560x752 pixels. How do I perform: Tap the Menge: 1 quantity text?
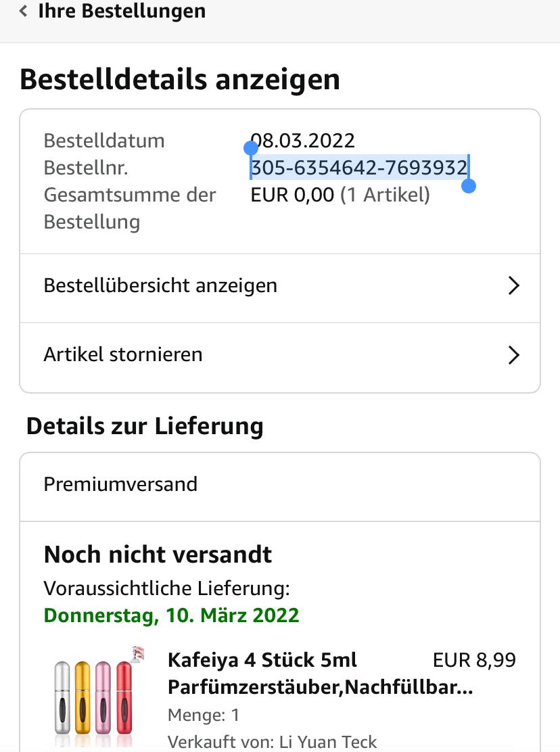(x=204, y=715)
